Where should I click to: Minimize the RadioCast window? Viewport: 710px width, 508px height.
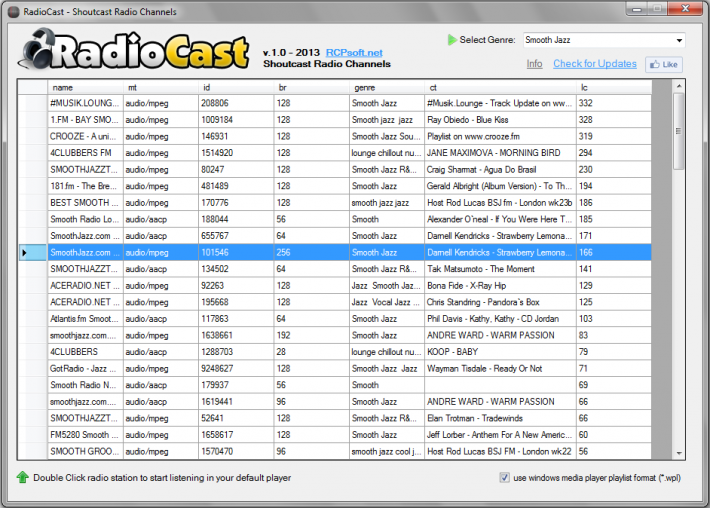[637, 9]
